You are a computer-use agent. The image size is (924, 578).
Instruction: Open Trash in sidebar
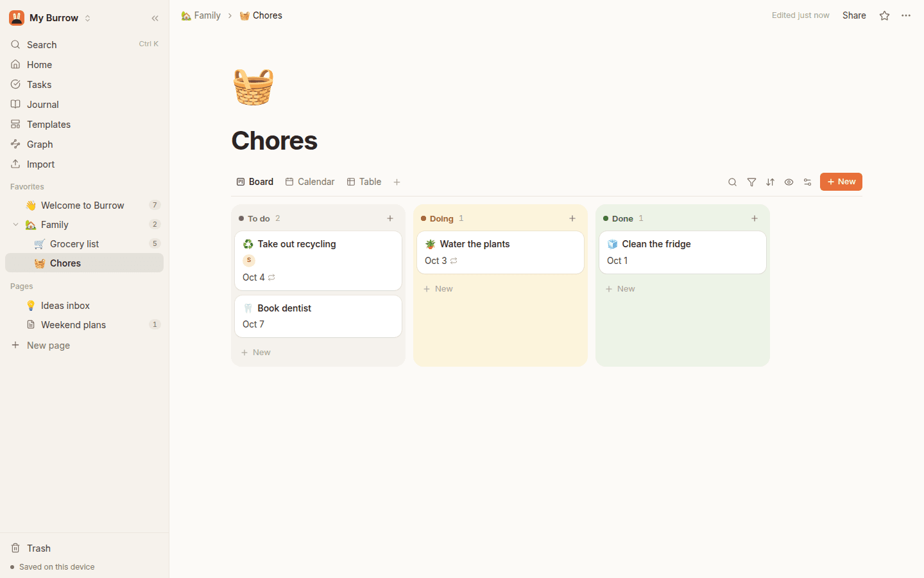[x=84, y=548]
